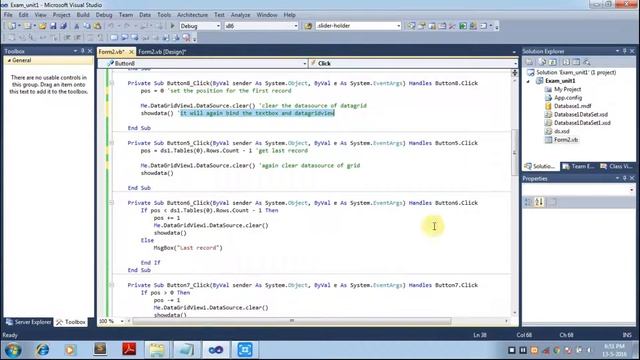Click View Class Diagram icon in Solution Explorer
The width and height of the screenshot is (640, 360).
pyautogui.click(x=587, y=62)
